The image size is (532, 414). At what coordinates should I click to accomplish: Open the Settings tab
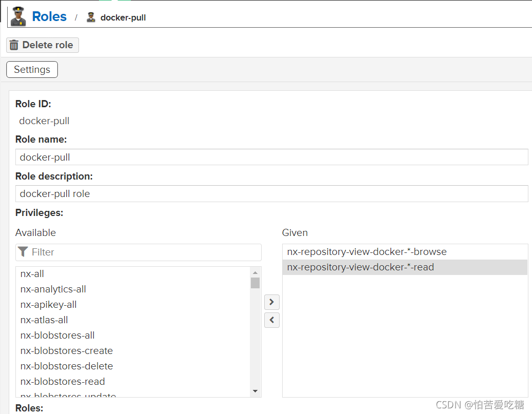coord(32,70)
